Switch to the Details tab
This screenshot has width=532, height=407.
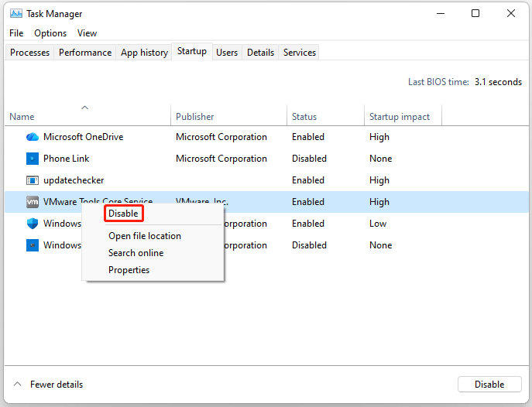tap(260, 53)
